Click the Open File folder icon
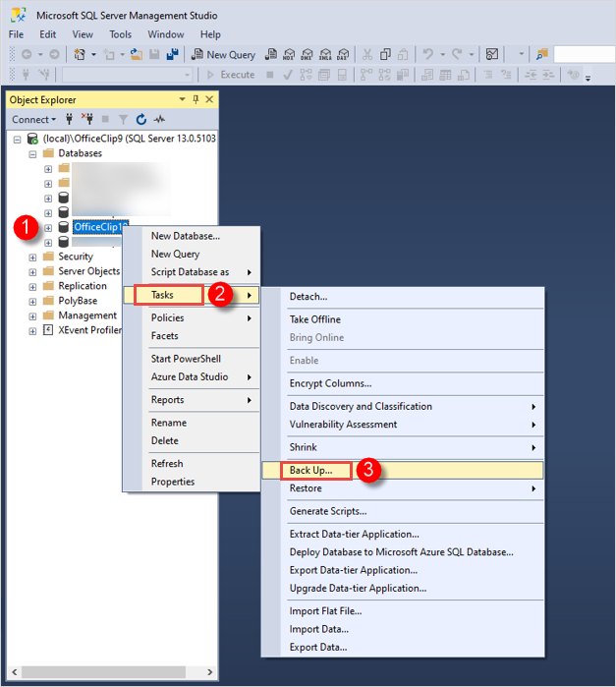This screenshot has width=616, height=687. 137,54
